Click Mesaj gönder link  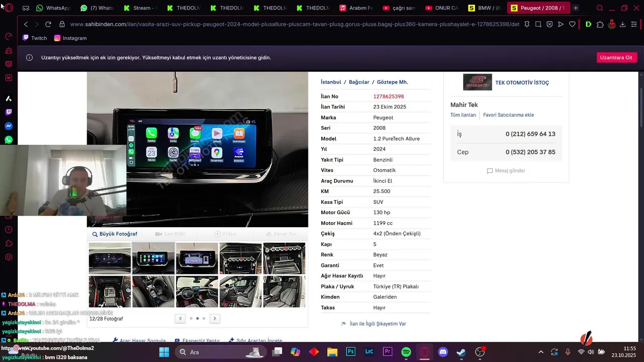506,171
